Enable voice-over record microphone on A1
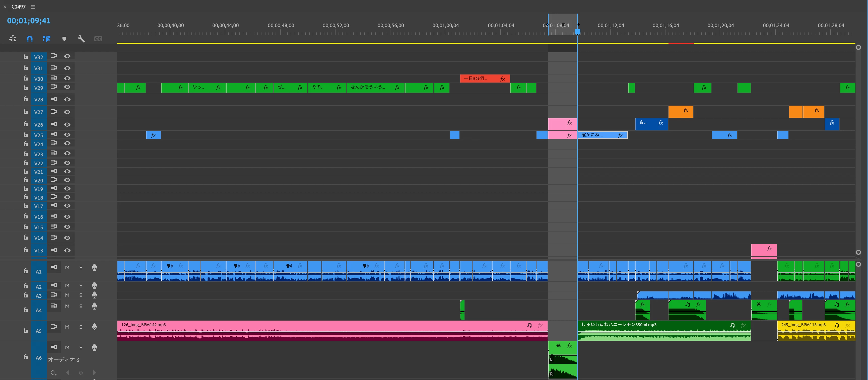Screen dimensions: 868x380 94,267
